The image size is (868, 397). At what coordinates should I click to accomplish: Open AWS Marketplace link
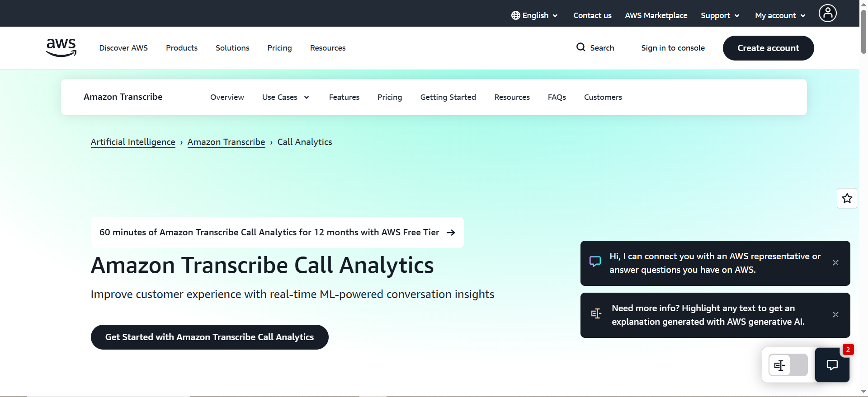point(656,15)
